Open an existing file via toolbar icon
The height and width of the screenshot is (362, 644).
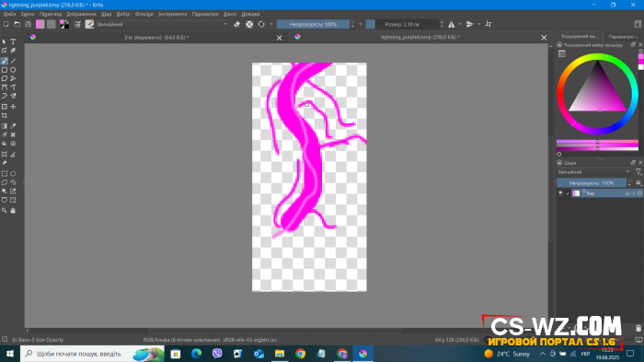pos(17,24)
